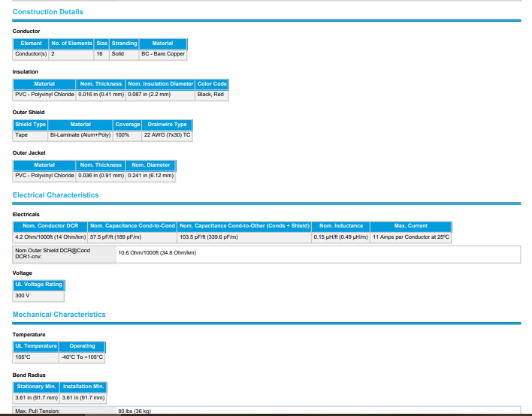Select the Shield Type column header

pyautogui.click(x=30, y=125)
